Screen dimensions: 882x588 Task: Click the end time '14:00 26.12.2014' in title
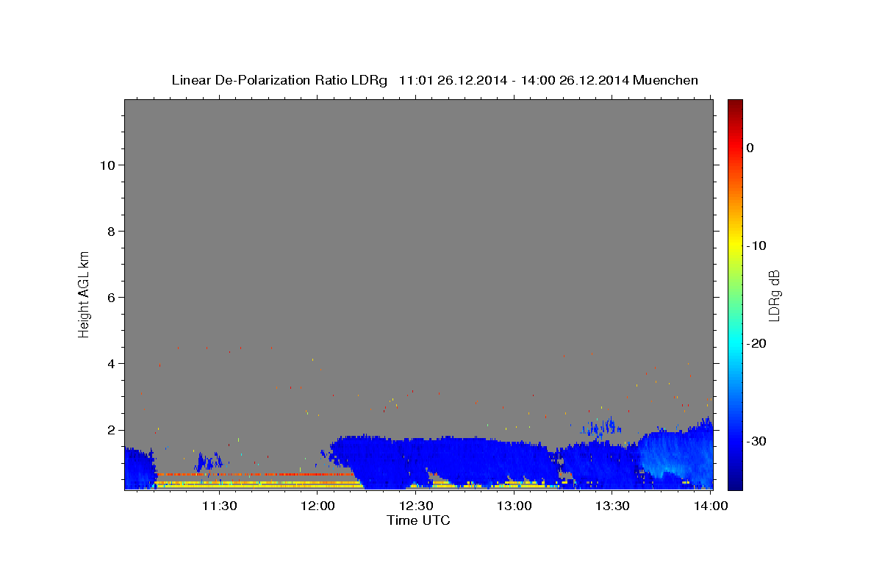(576, 80)
